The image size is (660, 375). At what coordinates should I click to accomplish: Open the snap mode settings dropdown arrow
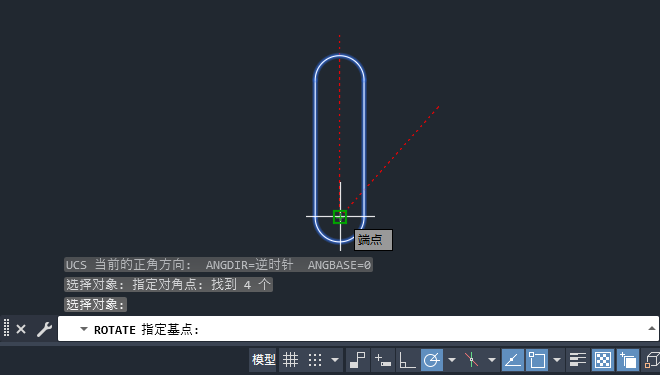335,360
